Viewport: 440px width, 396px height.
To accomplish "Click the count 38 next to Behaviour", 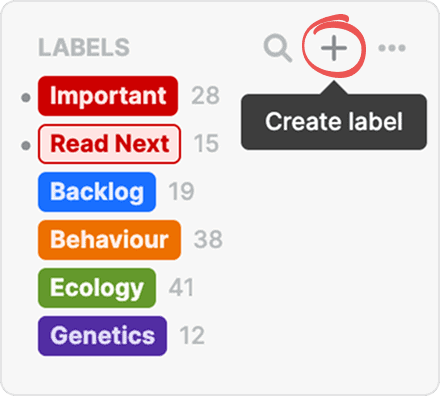I will pyautogui.click(x=208, y=240).
